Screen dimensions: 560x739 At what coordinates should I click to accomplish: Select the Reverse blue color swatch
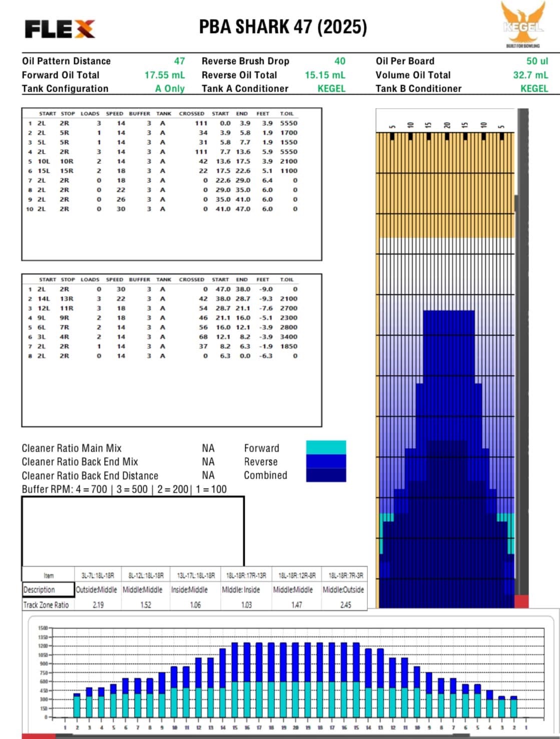[x=326, y=461]
